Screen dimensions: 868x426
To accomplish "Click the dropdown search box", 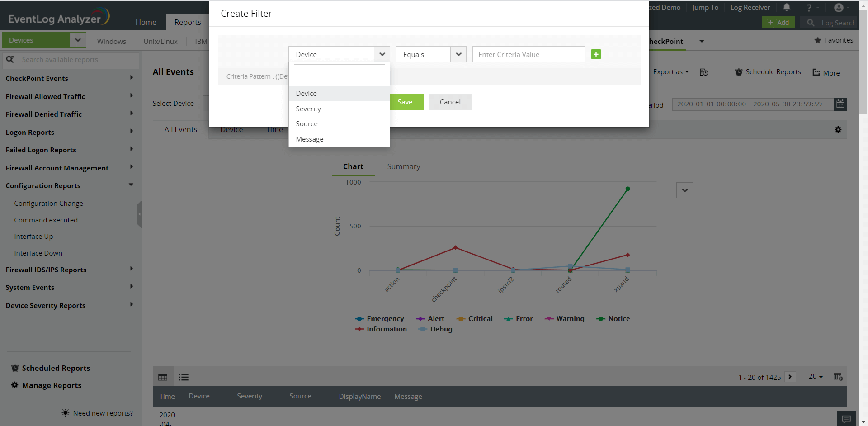I will (340, 72).
